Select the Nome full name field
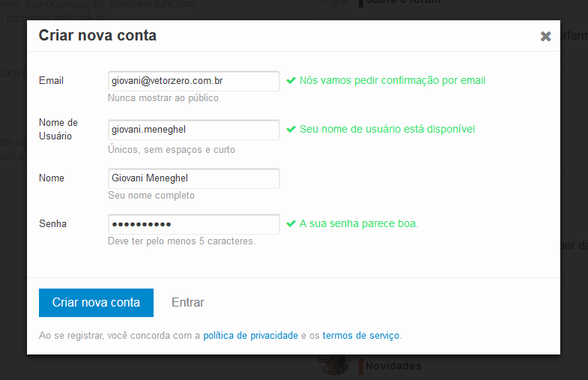This screenshot has height=380, width=588. coord(193,178)
